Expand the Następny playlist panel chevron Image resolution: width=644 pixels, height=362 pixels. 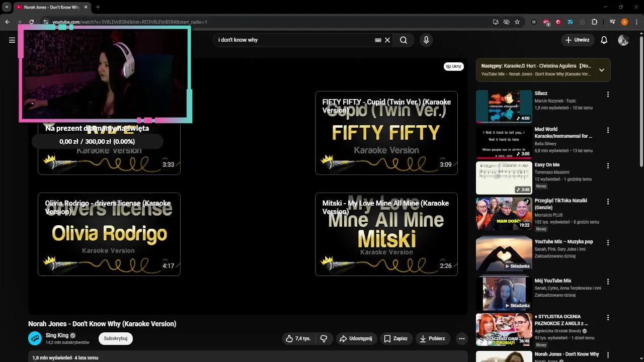point(601,70)
